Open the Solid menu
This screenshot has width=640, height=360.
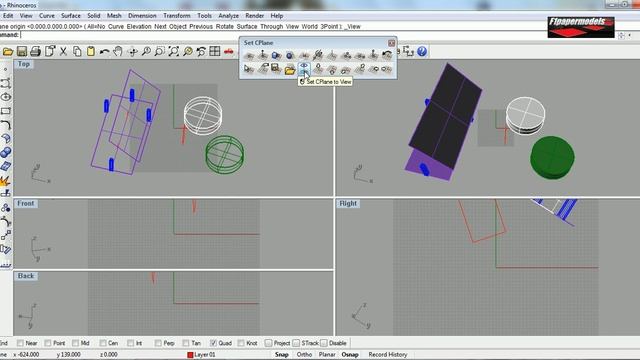click(x=94, y=16)
